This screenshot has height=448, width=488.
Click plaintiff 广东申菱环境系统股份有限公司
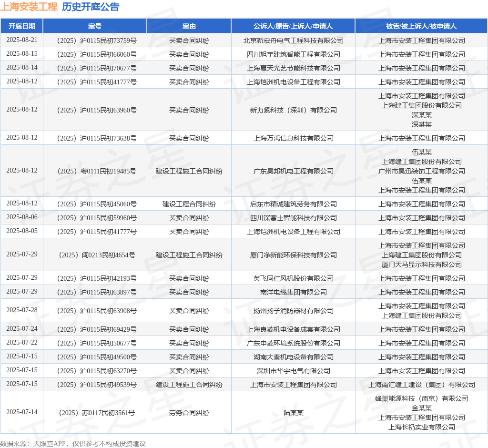click(x=293, y=343)
